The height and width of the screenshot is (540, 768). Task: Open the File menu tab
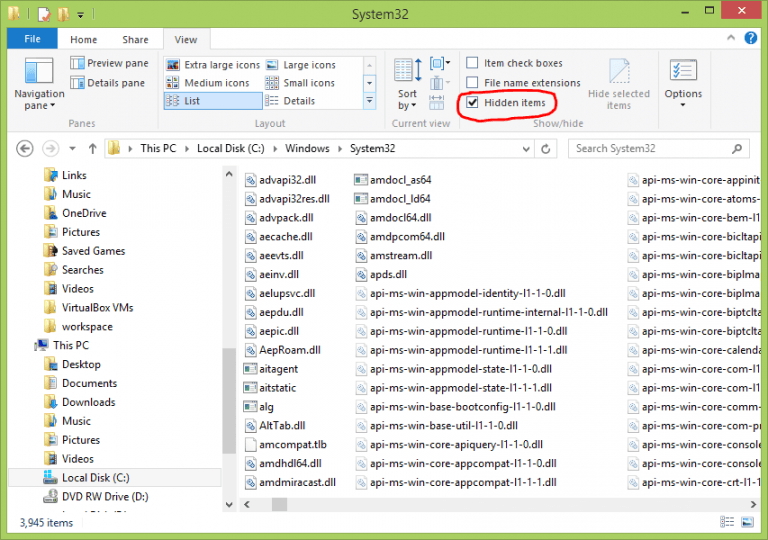[x=32, y=40]
